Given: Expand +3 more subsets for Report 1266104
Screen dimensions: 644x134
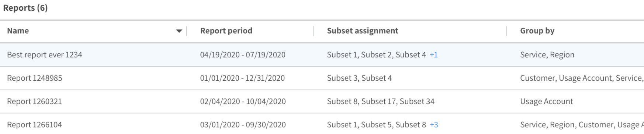Looking at the screenshot, I should coord(434,125).
